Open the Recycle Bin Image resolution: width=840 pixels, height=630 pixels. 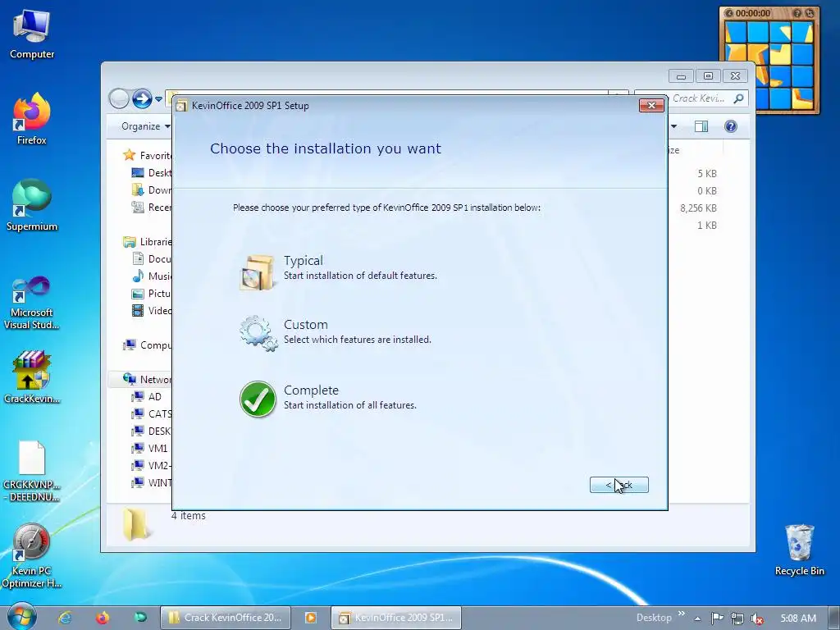(799, 550)
